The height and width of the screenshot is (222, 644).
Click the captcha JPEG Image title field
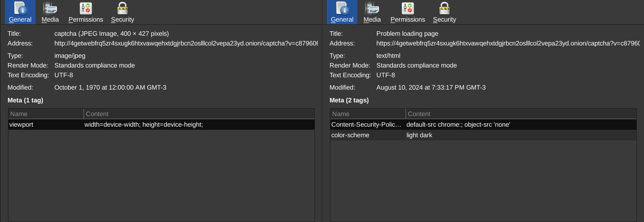tap(111, 34)
